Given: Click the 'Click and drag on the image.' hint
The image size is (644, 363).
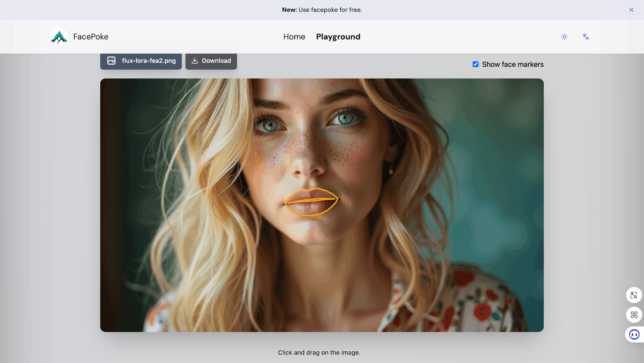Looking at the screenshot, I should pos(319,353).
